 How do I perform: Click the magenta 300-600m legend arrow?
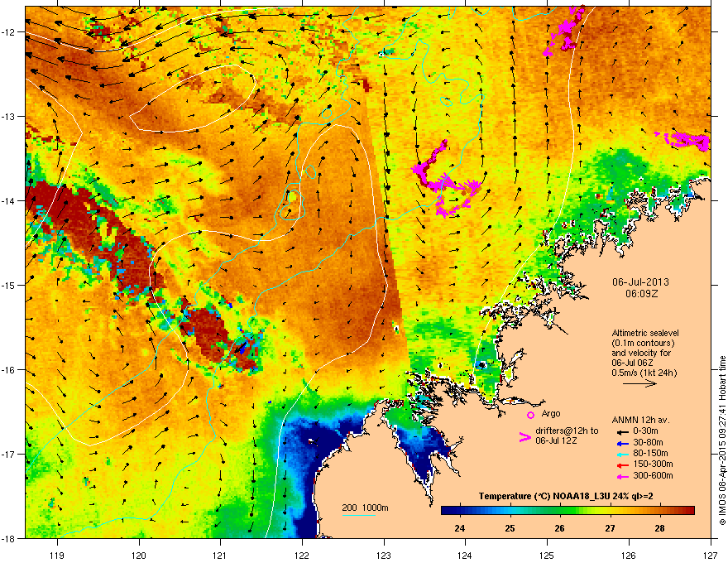click(x=622, y=476)
